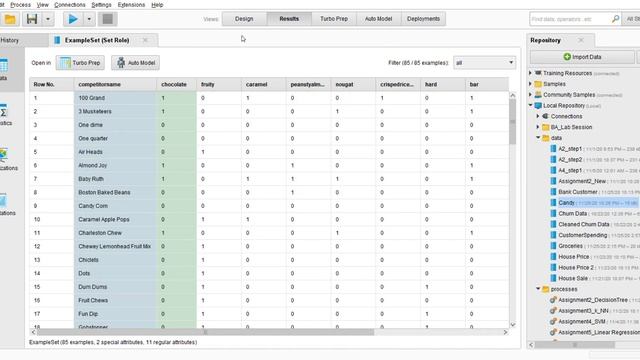This screenshot has height=360, width=640.
Task: Open the Process menu
Action: (x=20, y=5)
